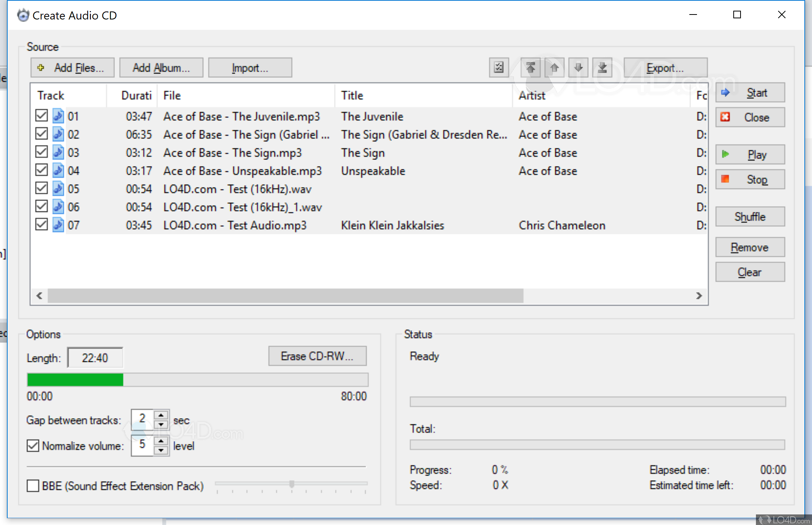Click the plus icon on Add Files button
Viewport: 812px width, 525px height.
[41, 67]
